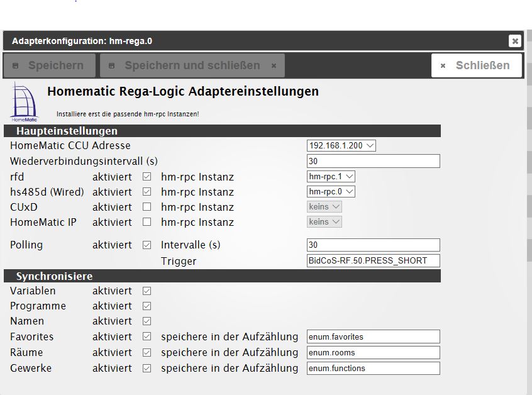The image size is (532, 395).
Task: Click the Speichern button
Action: [x=50, y=65]
